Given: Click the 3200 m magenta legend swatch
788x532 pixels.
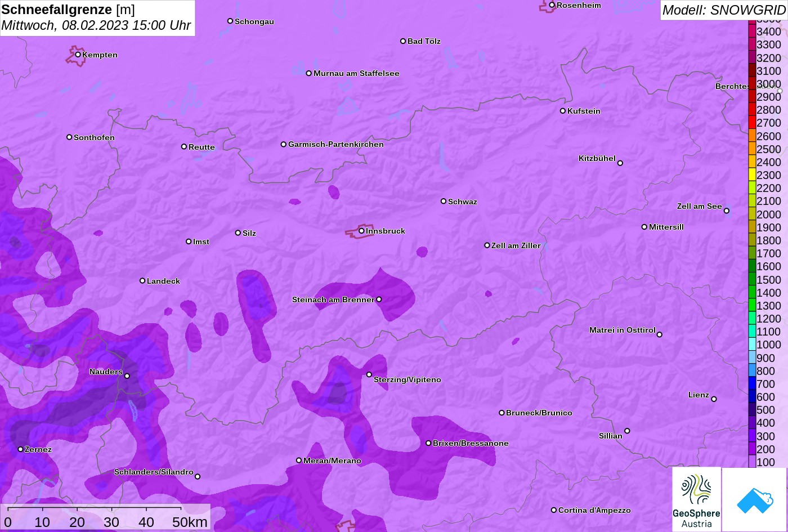Looking at the screenshot, I should (752, 57).
